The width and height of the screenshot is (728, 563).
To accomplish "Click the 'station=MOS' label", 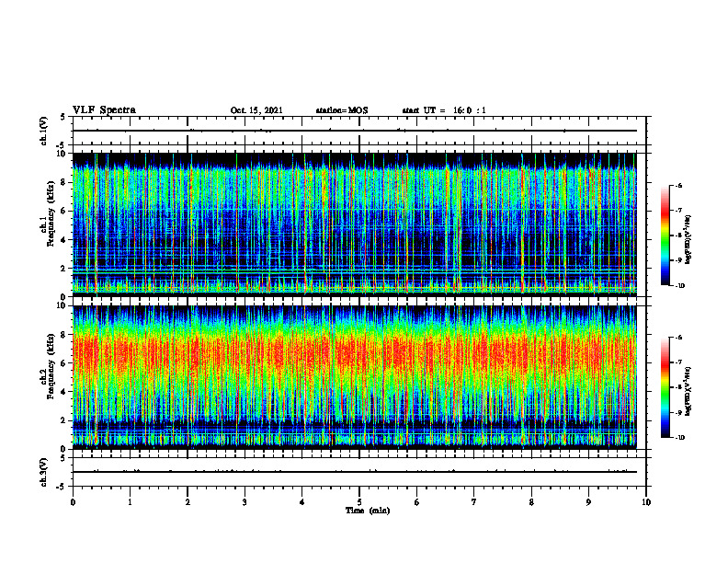I will coord(342,110).
